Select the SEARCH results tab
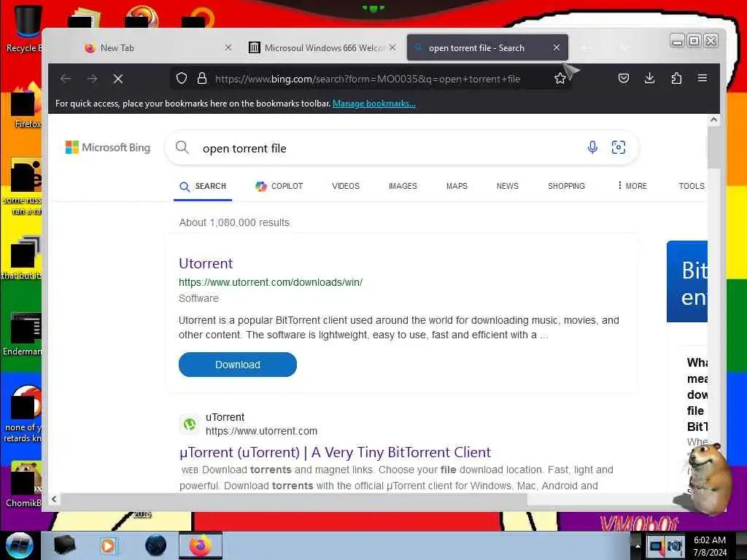Viewport: 747px width, 560px height. [203, 186]
